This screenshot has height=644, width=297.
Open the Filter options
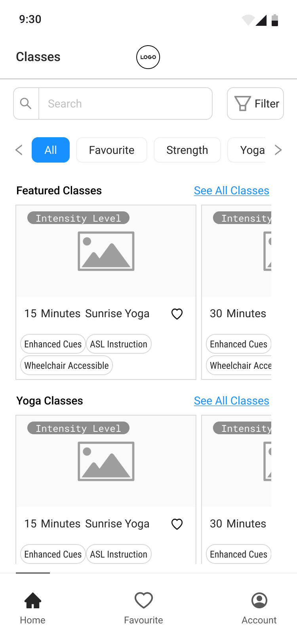tap(255, 103)
